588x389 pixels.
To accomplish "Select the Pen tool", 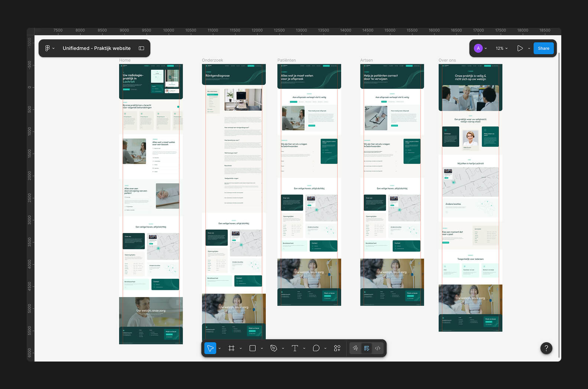I will click(274, 348).
